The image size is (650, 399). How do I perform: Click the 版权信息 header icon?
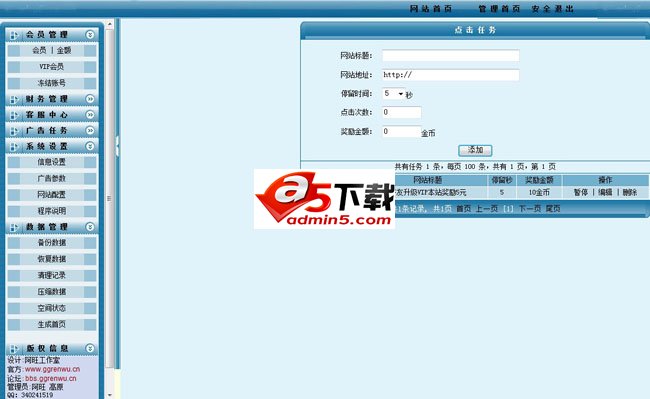point(15,349)
